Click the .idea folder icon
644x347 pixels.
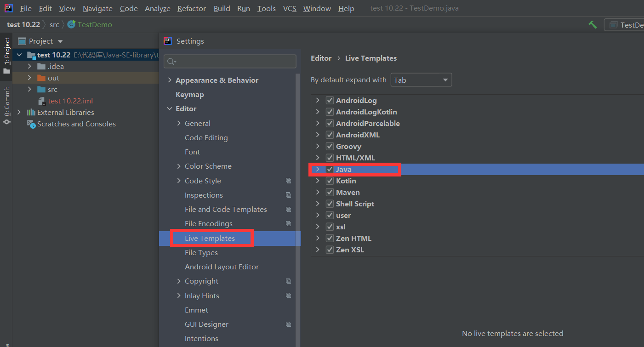41,66
